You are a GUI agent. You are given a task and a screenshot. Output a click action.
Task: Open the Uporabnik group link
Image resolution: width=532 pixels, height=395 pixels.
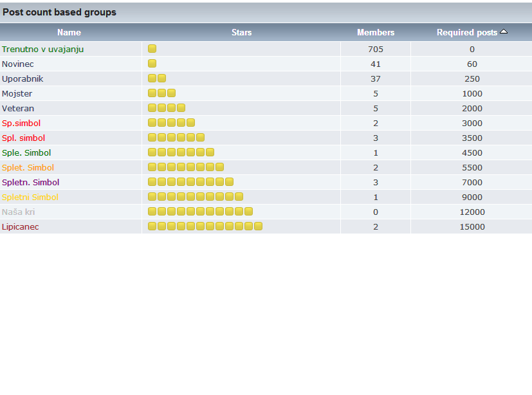click(x=23, y=78)
